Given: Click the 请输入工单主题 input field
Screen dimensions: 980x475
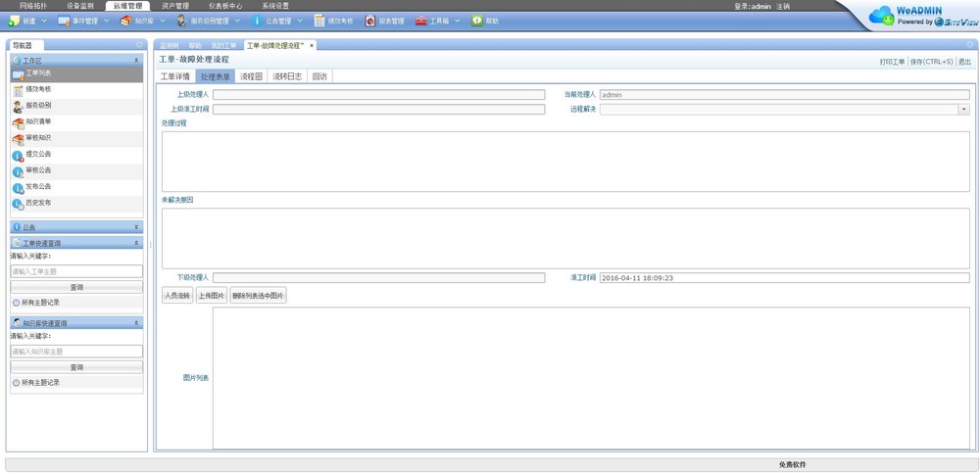Looking at the screenshot, I should [76, 271].
